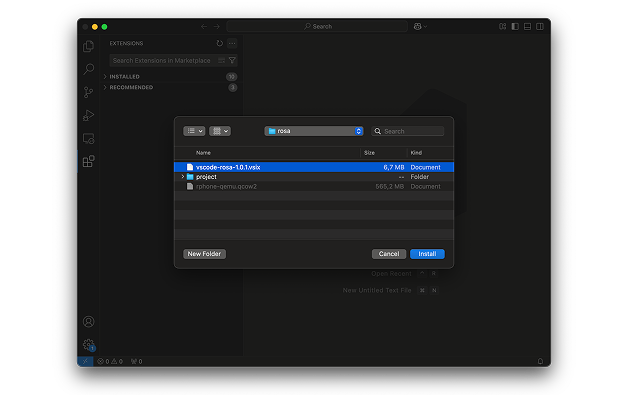Toggle the secondary side bar
This screenshot has height=395, width=628.
point(540,26)
